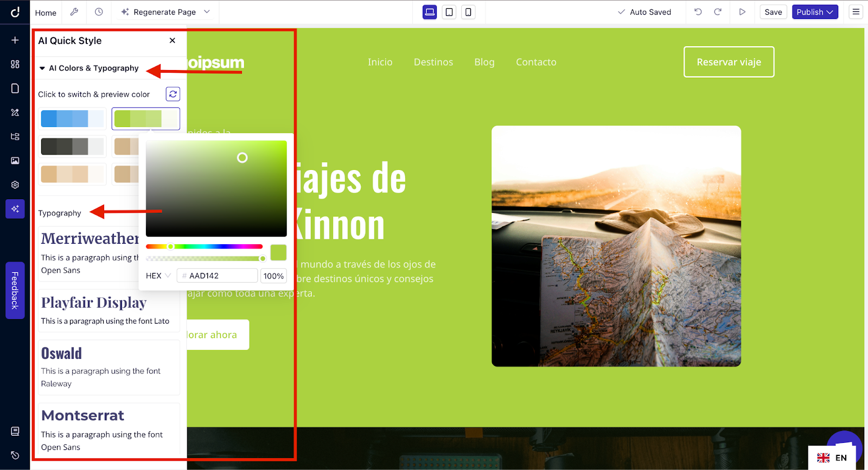The image size is (868, 470).
Task: Choose the Merriweather typography option
Action: [90, 253]
